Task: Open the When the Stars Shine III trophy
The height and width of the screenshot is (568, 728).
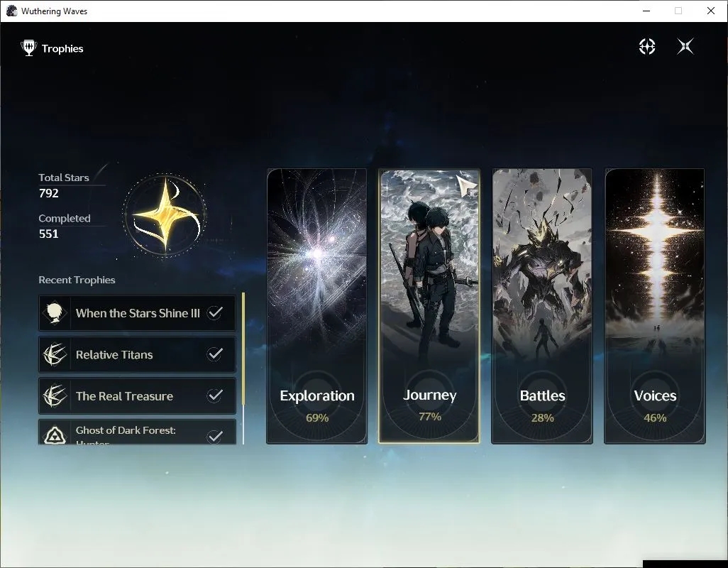Action: point(137,313)
